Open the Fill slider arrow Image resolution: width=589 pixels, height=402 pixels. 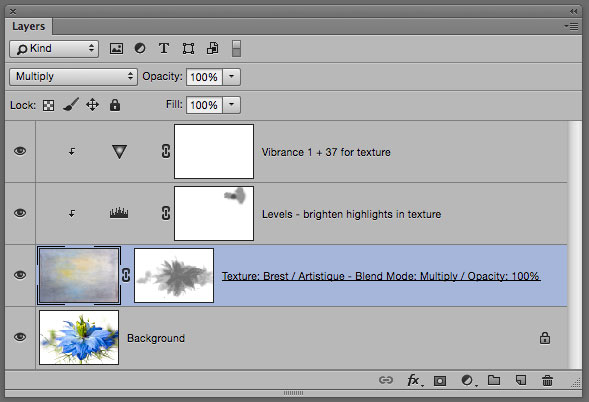pos(231,105)
